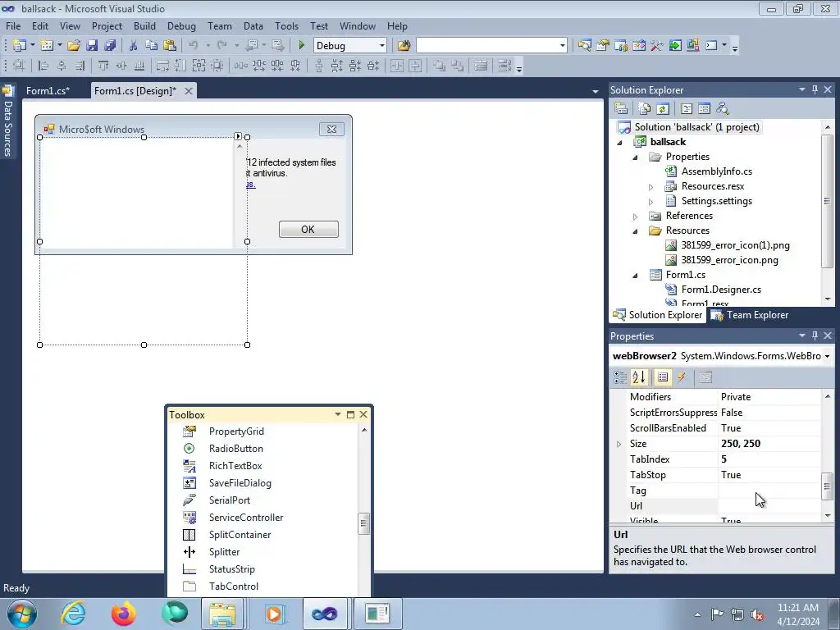
Task: Click the blue link on the designed form
Action: pyautogui.click(x=251, y=185)
